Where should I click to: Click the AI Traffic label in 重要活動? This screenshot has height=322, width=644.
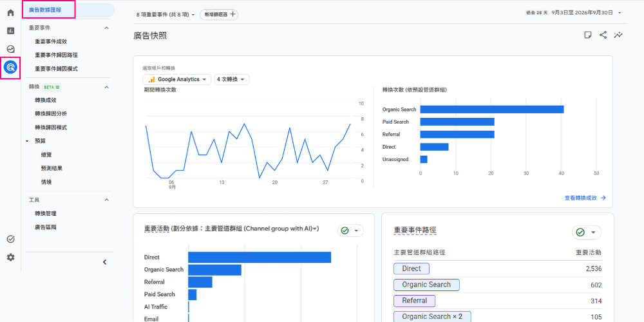click(156, 307)
